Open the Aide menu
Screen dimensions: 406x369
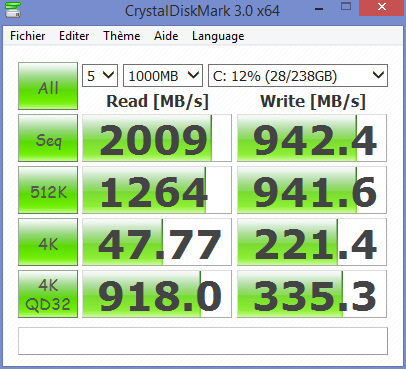[166, 36]
